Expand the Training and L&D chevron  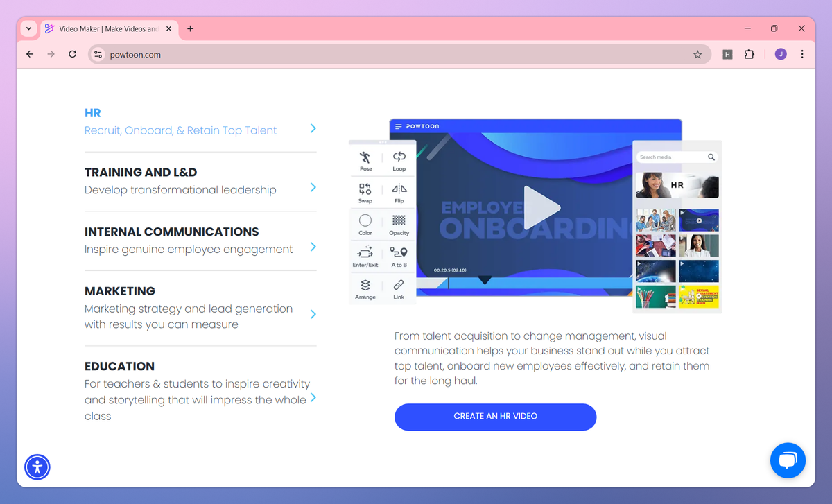(x=313, y=187)
